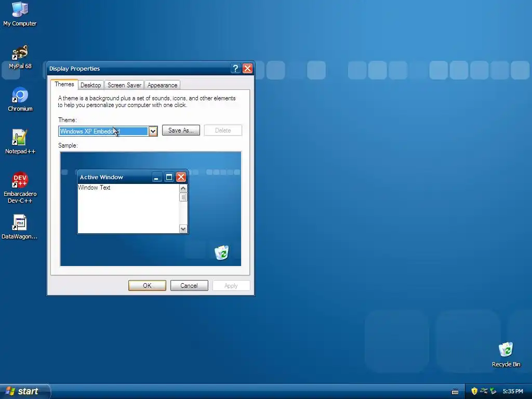
Task: Open the My Computer desktop icon
Action: (x=20, y=14)
